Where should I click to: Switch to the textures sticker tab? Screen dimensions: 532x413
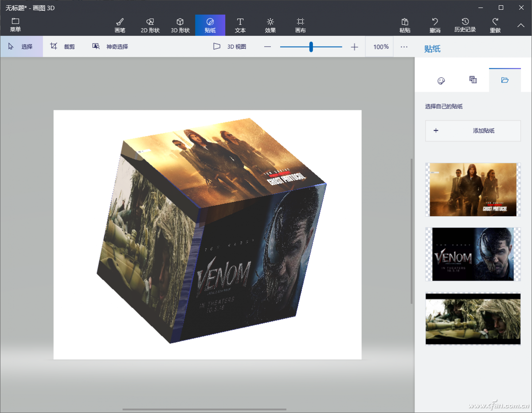[x=473, y=80]
